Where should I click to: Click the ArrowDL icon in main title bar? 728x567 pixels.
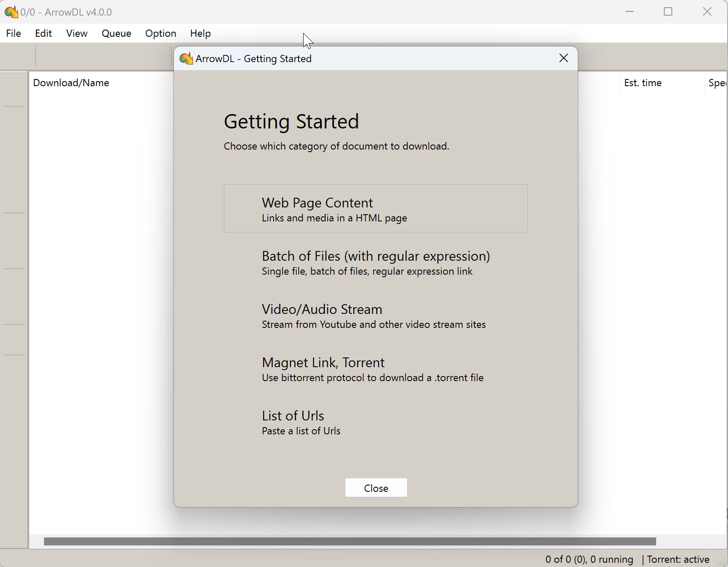[x=11, y=12]
